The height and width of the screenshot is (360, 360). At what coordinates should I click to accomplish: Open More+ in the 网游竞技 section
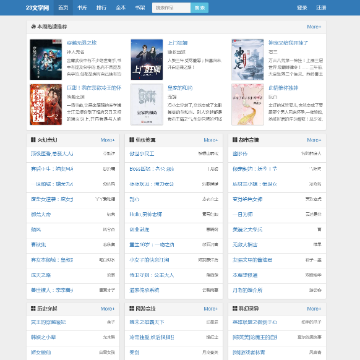(x=211, y=309)
